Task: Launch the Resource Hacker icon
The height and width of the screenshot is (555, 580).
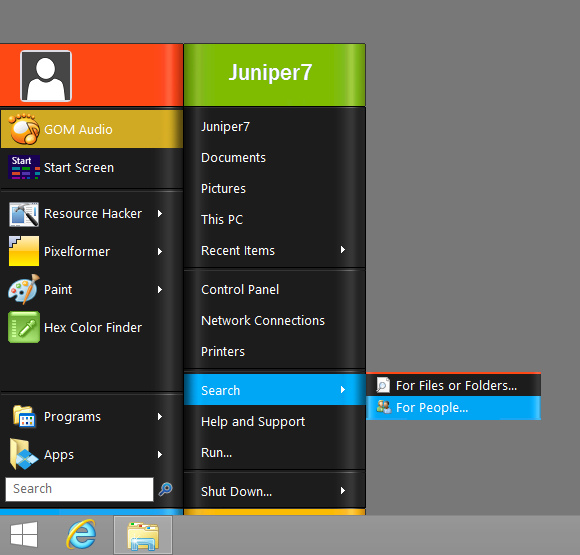Action: [x=24, y=214]
